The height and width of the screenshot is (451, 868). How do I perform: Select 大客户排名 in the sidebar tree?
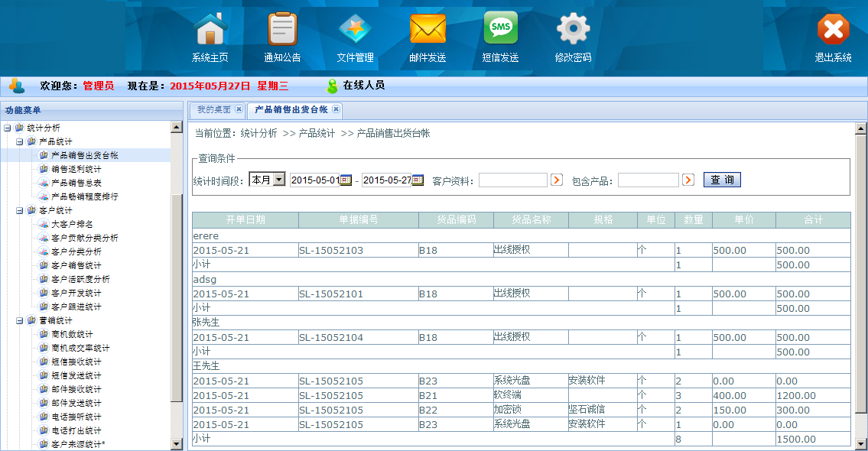click(x=72, y=224)
